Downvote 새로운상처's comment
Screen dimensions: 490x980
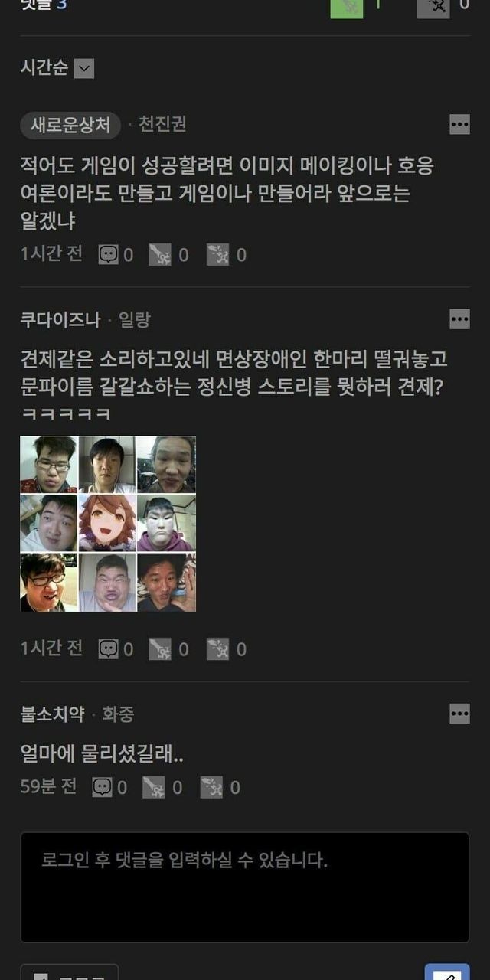pyautogui.click(x=217, y=255)
